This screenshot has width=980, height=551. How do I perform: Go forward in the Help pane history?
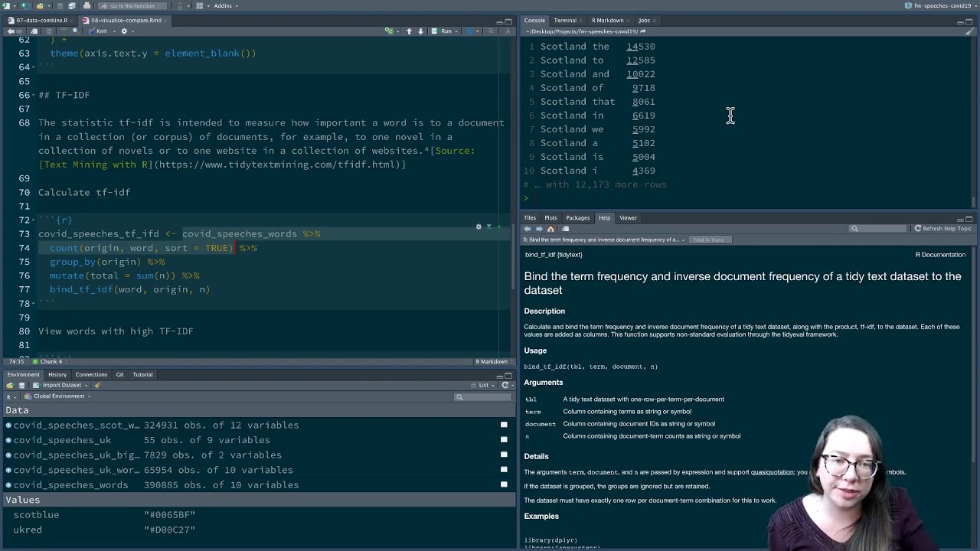pyautogui.click(x=539, y=229)
